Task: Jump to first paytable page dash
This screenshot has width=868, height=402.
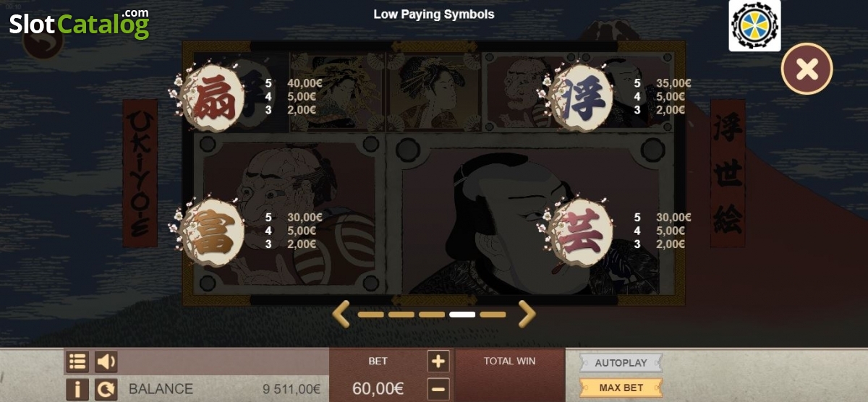Action: point(371,315)
